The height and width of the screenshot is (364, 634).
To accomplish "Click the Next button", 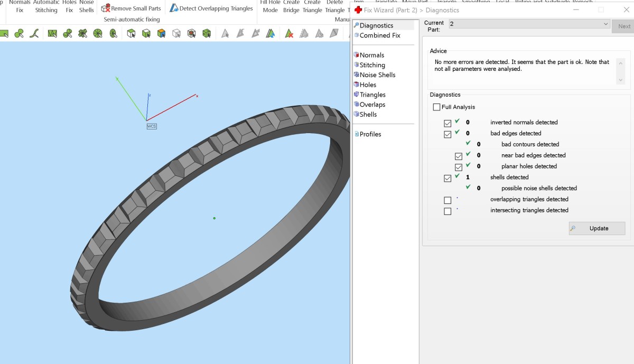I will (624, 26).
